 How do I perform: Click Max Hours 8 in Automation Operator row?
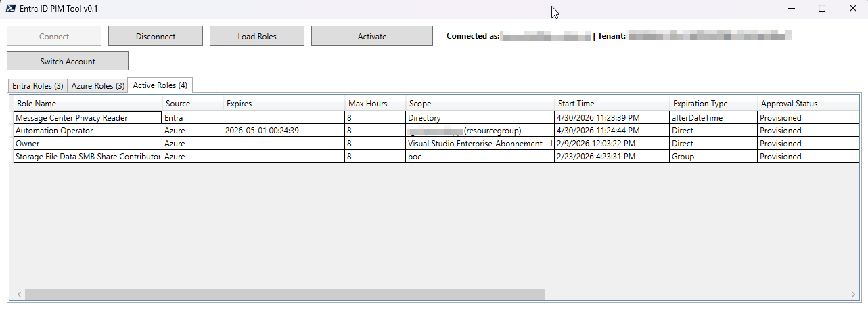[x=375, y=131]
